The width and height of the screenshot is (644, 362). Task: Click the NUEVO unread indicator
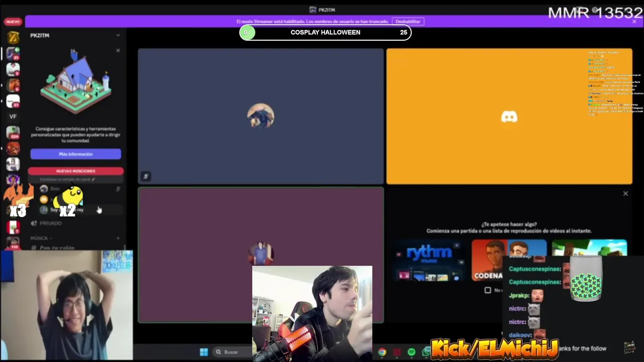13,22
